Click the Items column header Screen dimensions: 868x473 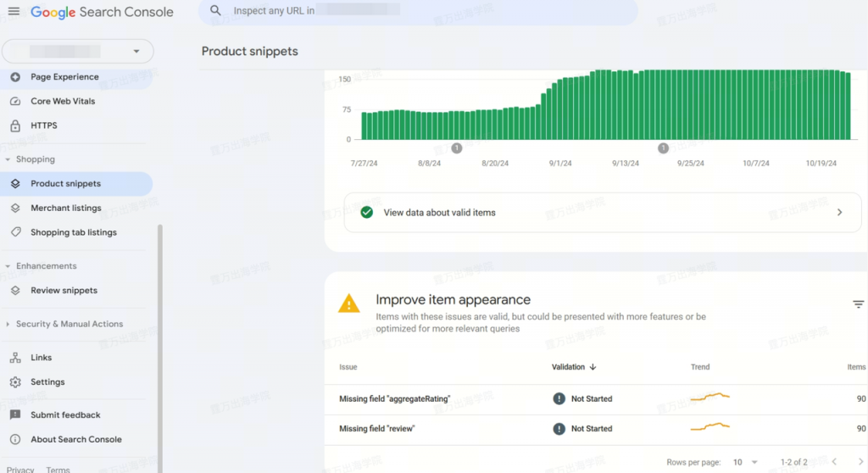(x=856, y=367)
